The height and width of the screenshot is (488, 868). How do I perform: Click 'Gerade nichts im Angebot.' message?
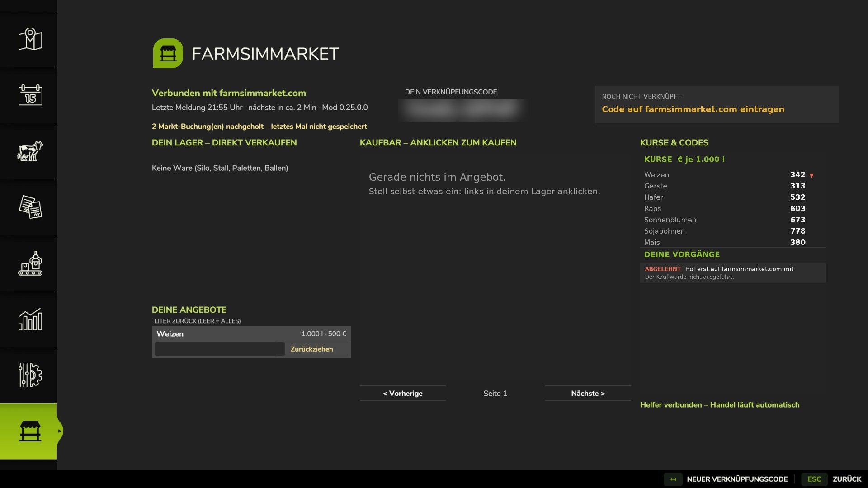point(437,177)
